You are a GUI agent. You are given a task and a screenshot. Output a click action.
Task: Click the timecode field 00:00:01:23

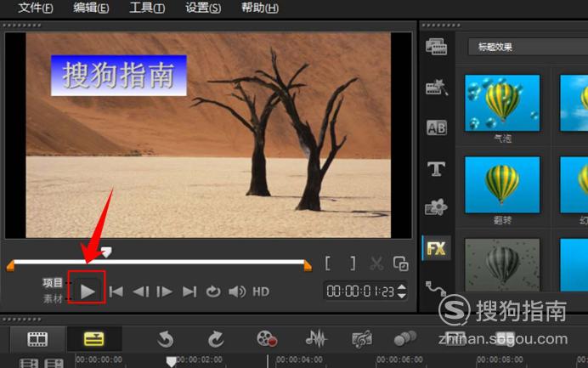pos(360,292)
